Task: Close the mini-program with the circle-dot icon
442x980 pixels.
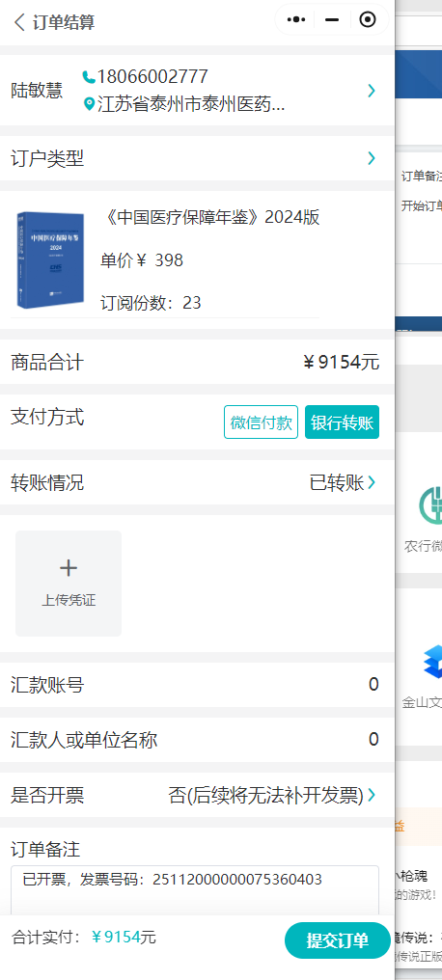Action: click(369, 20)
